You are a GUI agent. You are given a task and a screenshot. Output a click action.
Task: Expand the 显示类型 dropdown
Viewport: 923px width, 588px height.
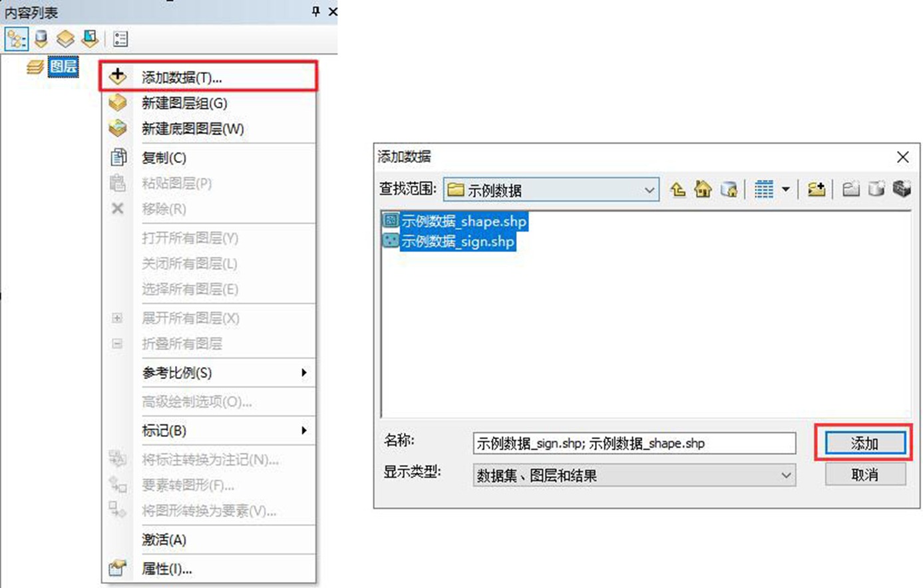pos(786,476)
